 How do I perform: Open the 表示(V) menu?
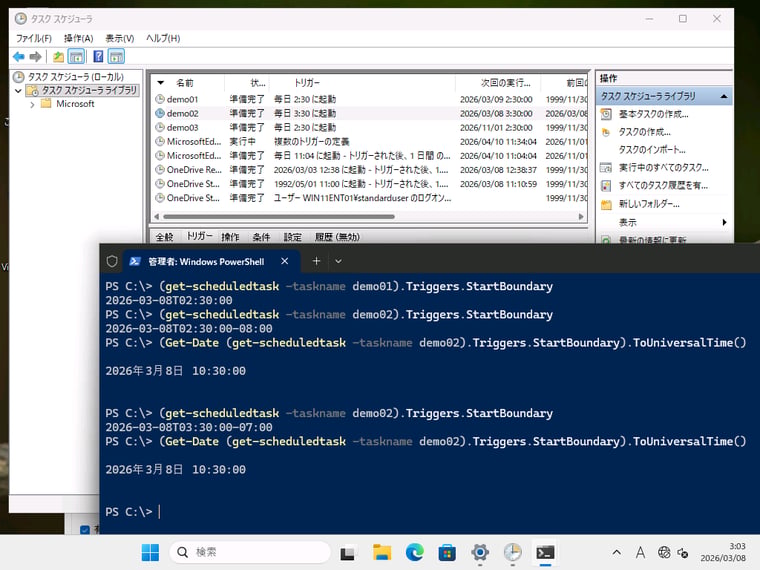coord(120,38)
